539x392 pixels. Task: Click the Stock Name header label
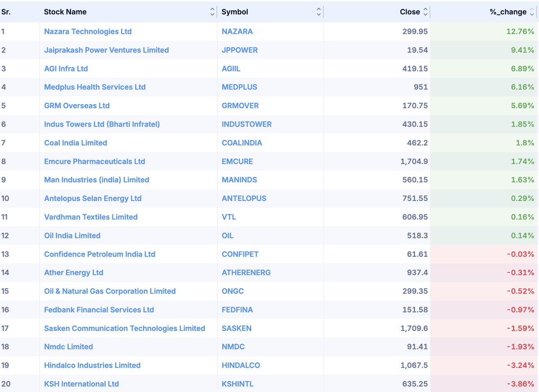[x=65, y=12]
